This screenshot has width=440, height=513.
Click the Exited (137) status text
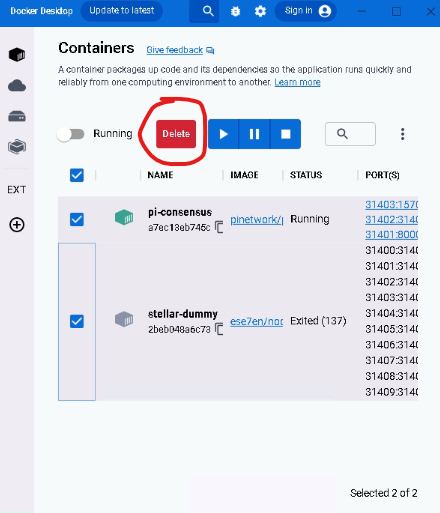tap(318, 321)
